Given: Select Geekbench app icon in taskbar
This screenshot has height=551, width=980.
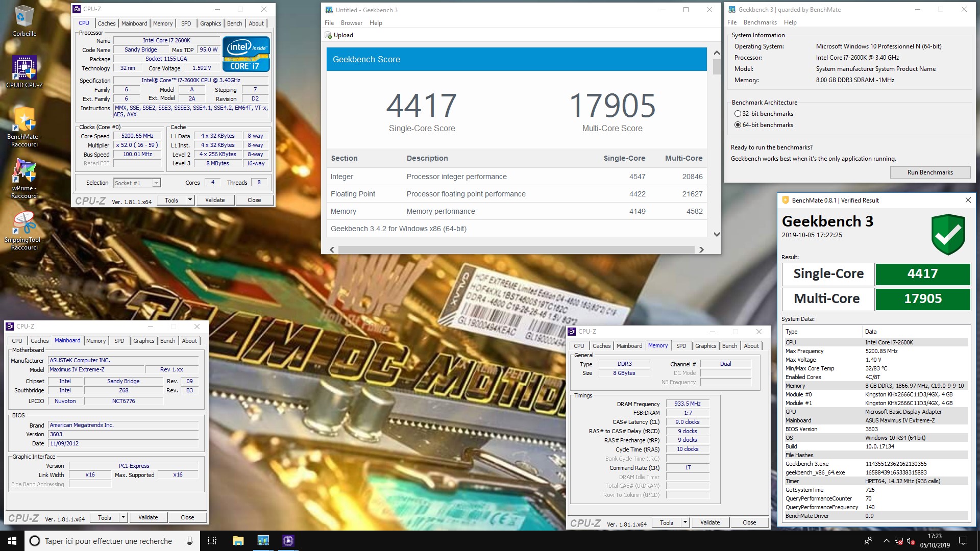Looking at the screenshot, I should pos(263,541).
